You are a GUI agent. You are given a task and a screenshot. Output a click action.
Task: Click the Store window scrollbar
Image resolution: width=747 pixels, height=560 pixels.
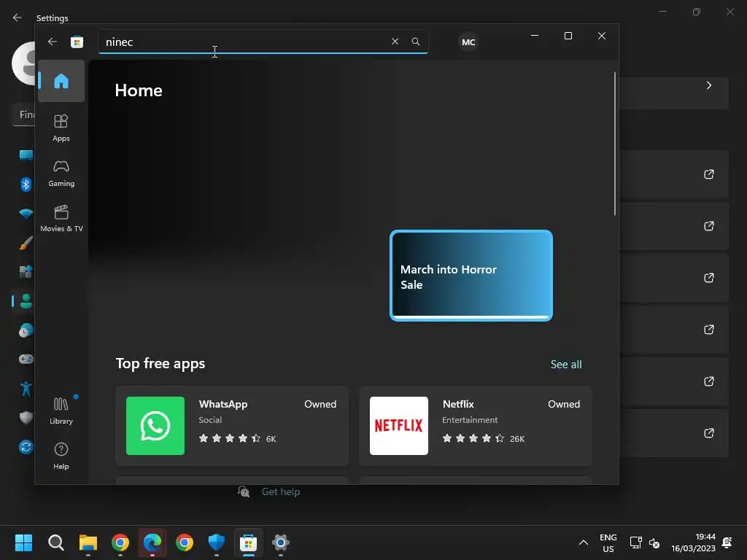pyautogui.click(x=615, y=144)
